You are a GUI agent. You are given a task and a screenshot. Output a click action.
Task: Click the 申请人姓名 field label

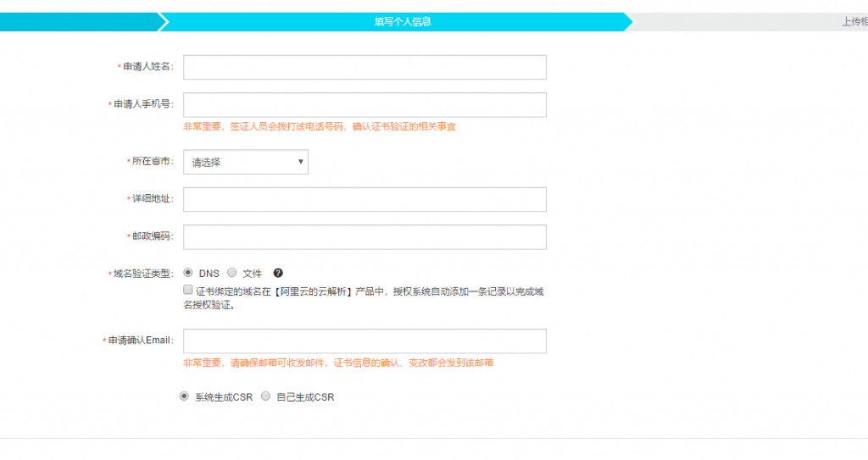click(x=147, y=67)
